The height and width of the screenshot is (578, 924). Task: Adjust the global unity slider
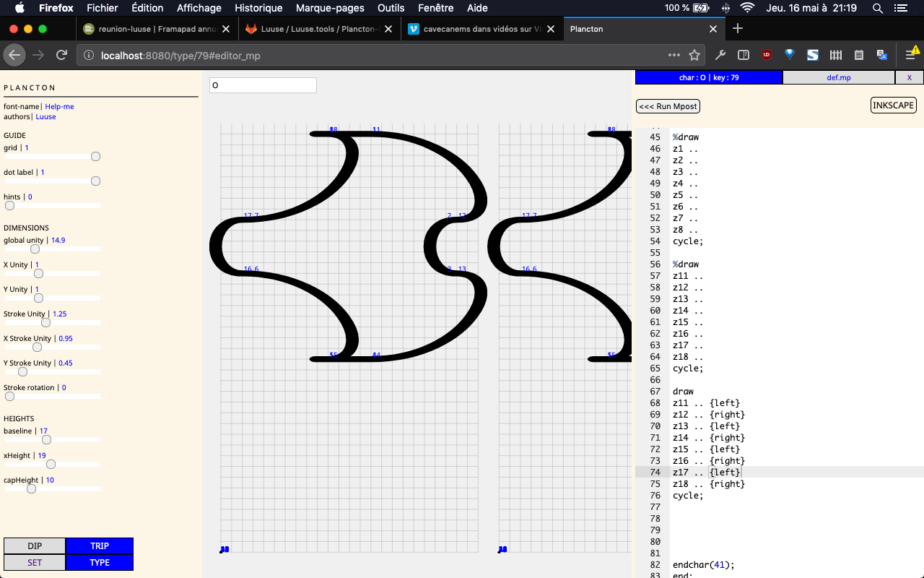point(35,249)
